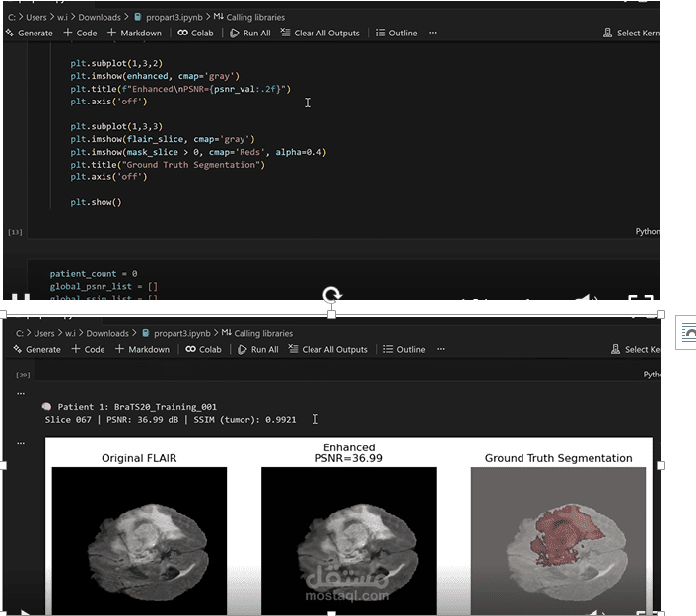Image resolution: width=696 pixels, height=616 pixels.
Task: Click the plt.show() code line
Action: (x=96, y=202)
